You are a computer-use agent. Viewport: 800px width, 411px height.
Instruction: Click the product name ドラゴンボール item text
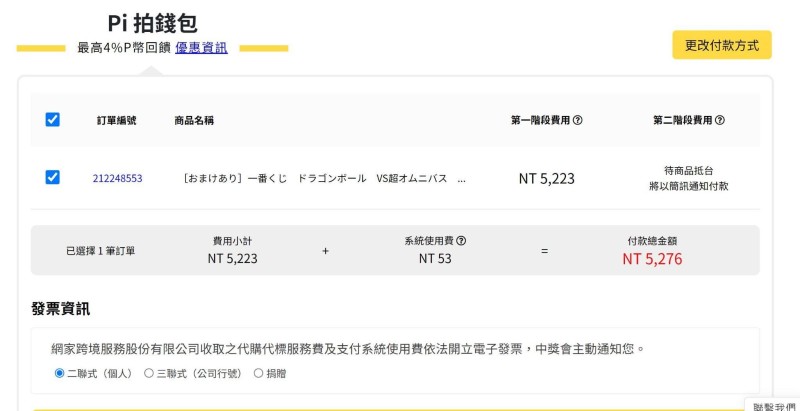point(324,179)
